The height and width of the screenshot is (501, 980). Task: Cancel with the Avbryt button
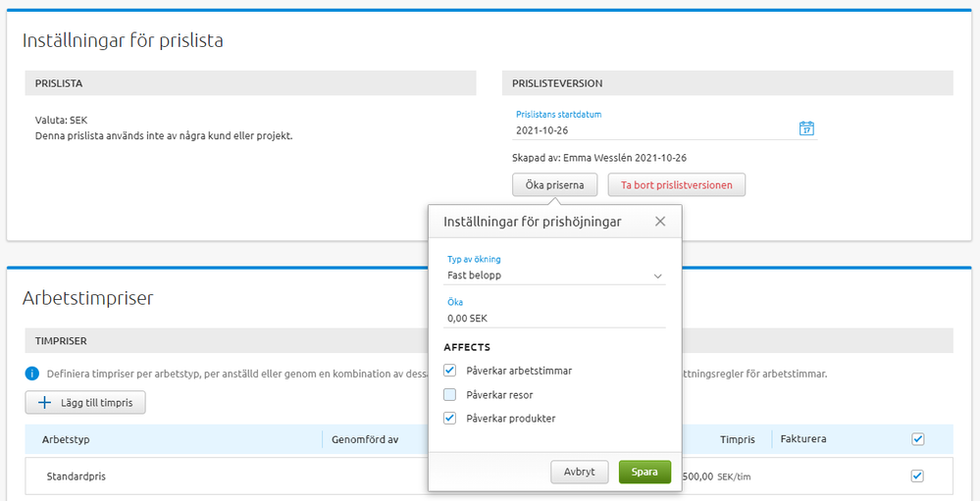tap(579, 472)
